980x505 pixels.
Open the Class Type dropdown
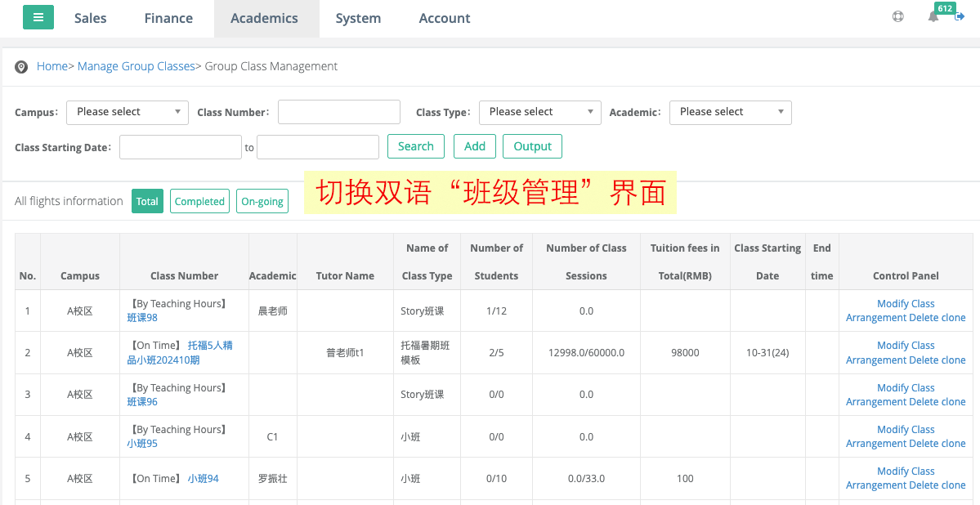[x=539, y=112]
